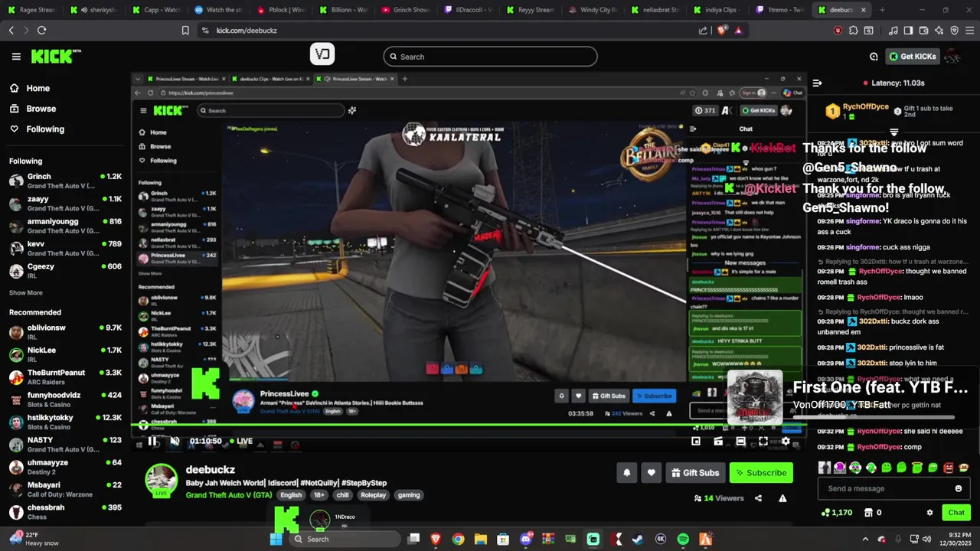Screen dimensions: 980x551
Task: Collapse the chat panel with arrow icon
Action: tap(817, 83)
